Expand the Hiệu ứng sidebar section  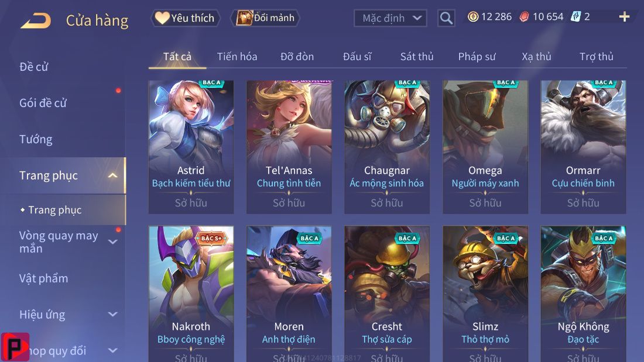pos(112,315)
